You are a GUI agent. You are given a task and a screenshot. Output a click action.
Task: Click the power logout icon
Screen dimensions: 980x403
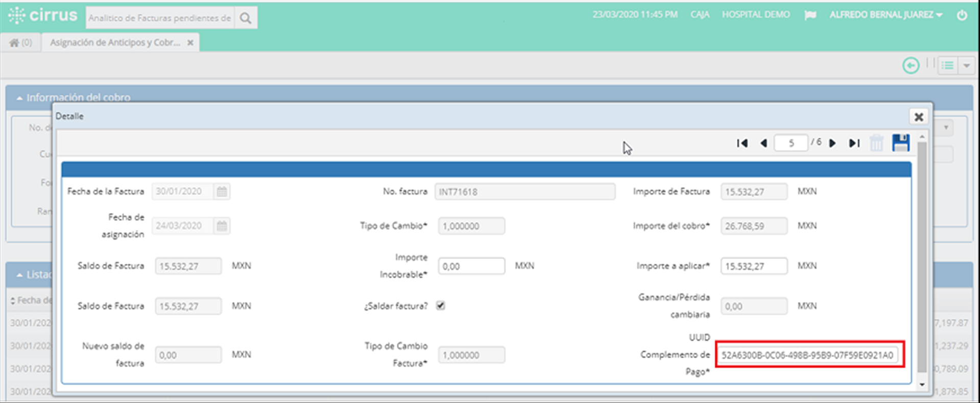962,15
